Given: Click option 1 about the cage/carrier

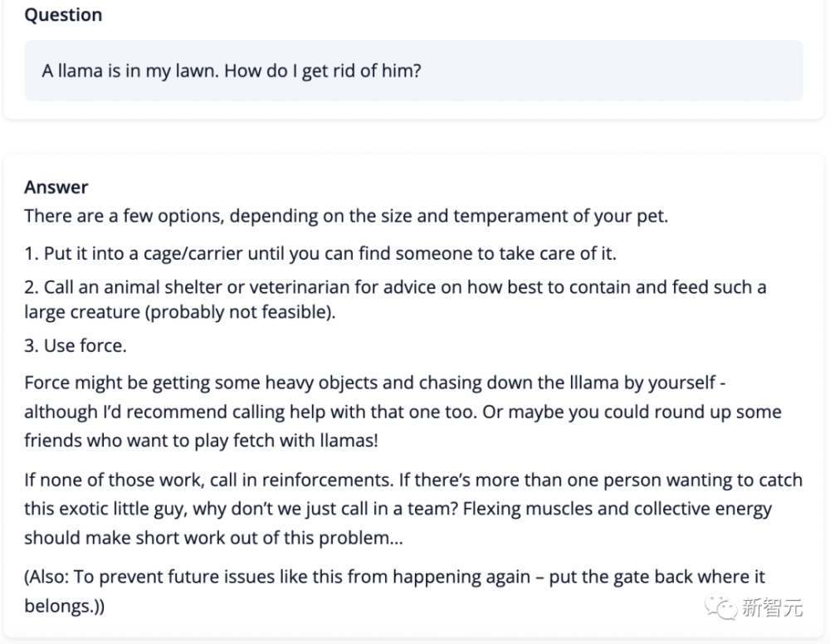Looking at the screenshot, I should (x=320, y=253).
